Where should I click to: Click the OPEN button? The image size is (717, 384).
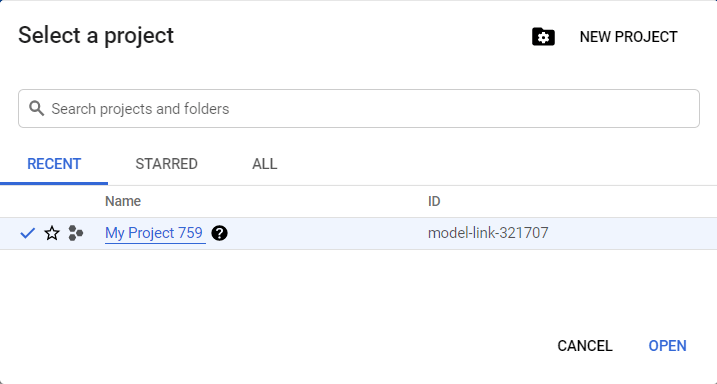click(667, 346)
